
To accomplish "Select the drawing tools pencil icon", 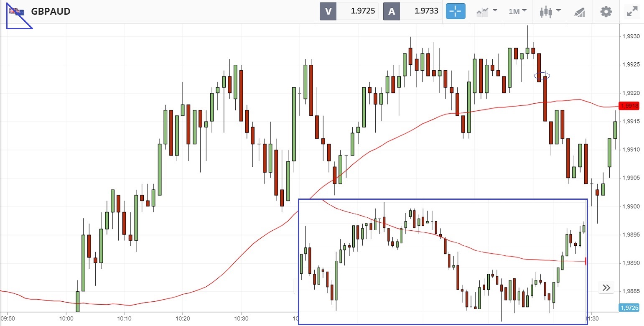I will [580, 12].
